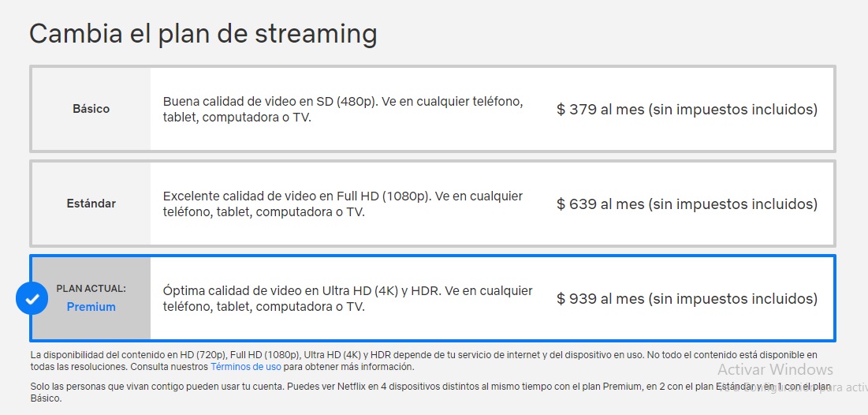
Task: Click the Básico plan name label
Action: 91,109
